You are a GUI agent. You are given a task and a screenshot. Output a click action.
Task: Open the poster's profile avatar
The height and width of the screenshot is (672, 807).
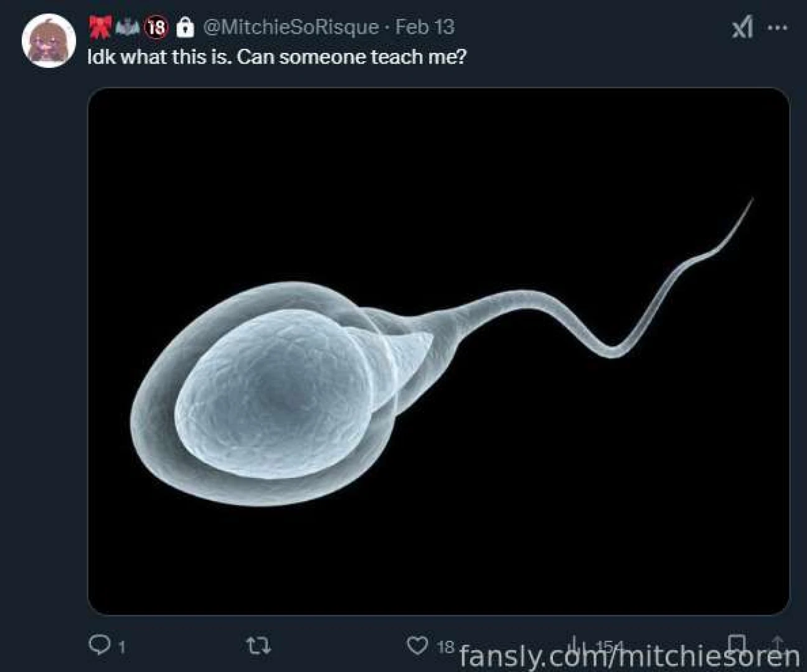(x=49, y=40)
